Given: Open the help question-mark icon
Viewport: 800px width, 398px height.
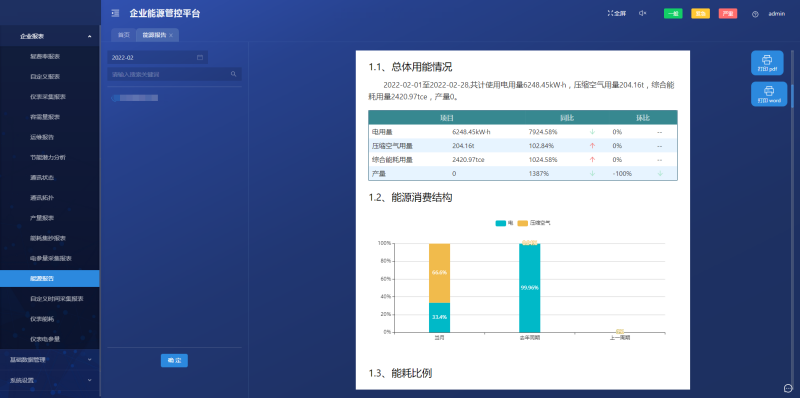Looking at the screenshot, I should [x=755, y=14].
